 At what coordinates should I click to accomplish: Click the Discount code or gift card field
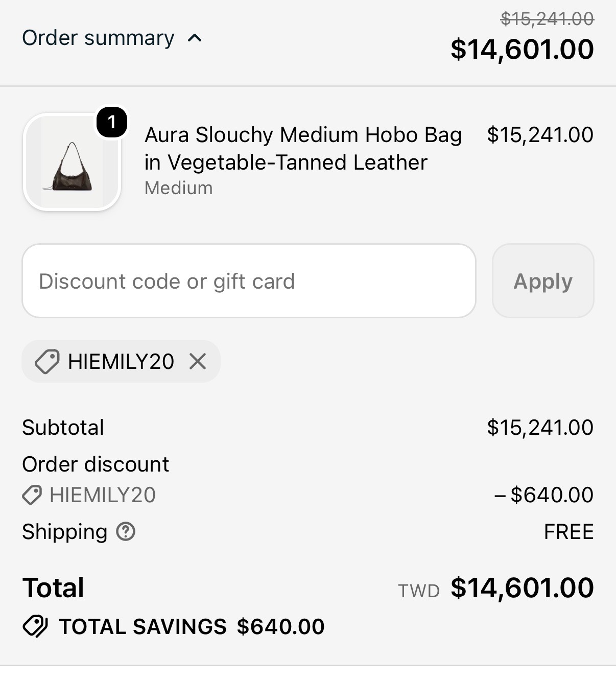tap(249, 281)
